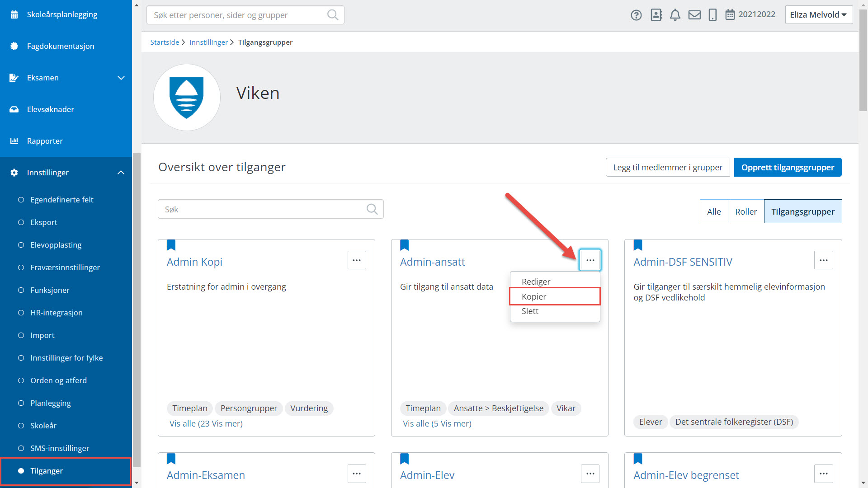Click bookmark icon on Admin-ansatt card
Screen dimensions: 868x488
(x=404, y=245)
